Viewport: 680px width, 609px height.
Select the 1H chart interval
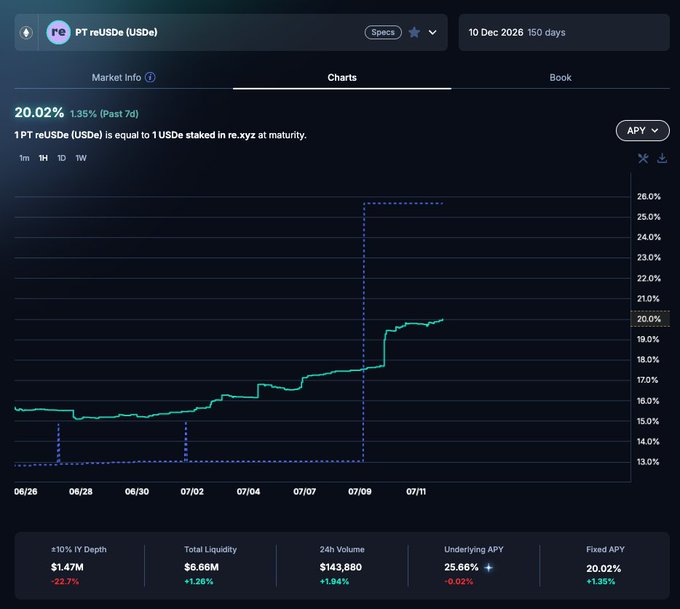43,158
